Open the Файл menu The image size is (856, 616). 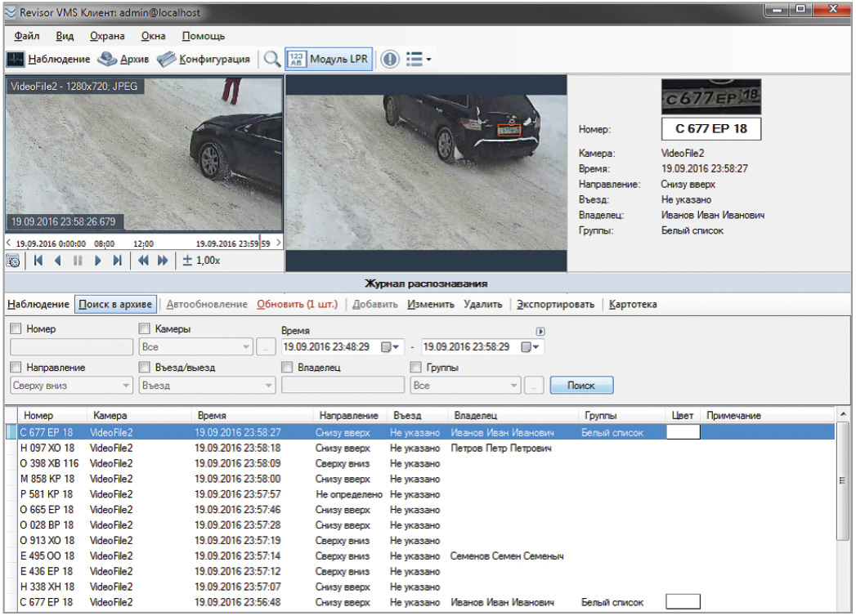(x=27, y=36)
